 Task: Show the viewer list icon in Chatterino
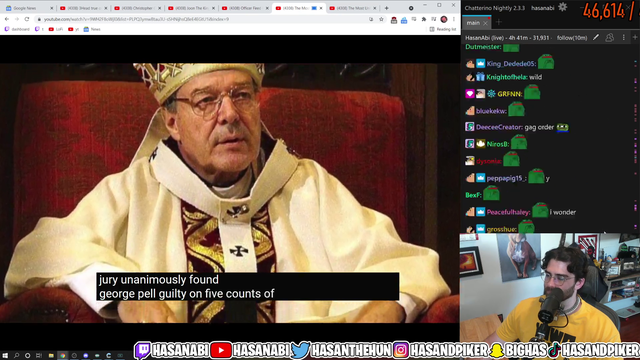click(x=609, y=38)
